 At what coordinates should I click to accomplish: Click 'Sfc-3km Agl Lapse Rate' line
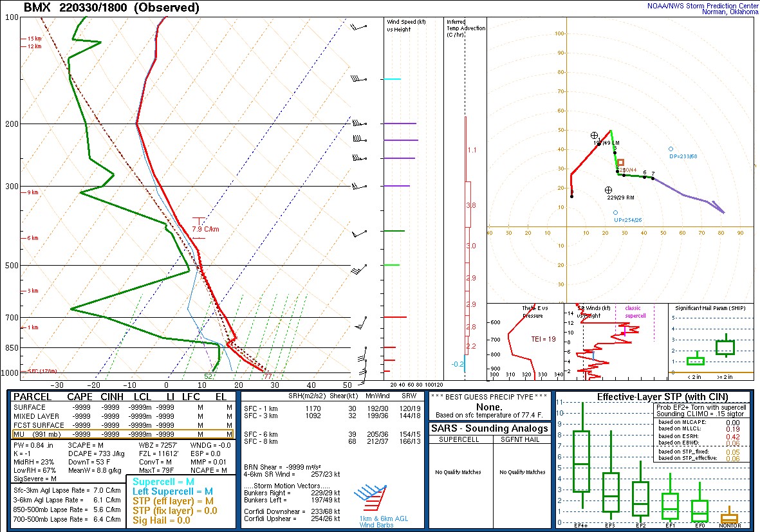tap(67, 490)
